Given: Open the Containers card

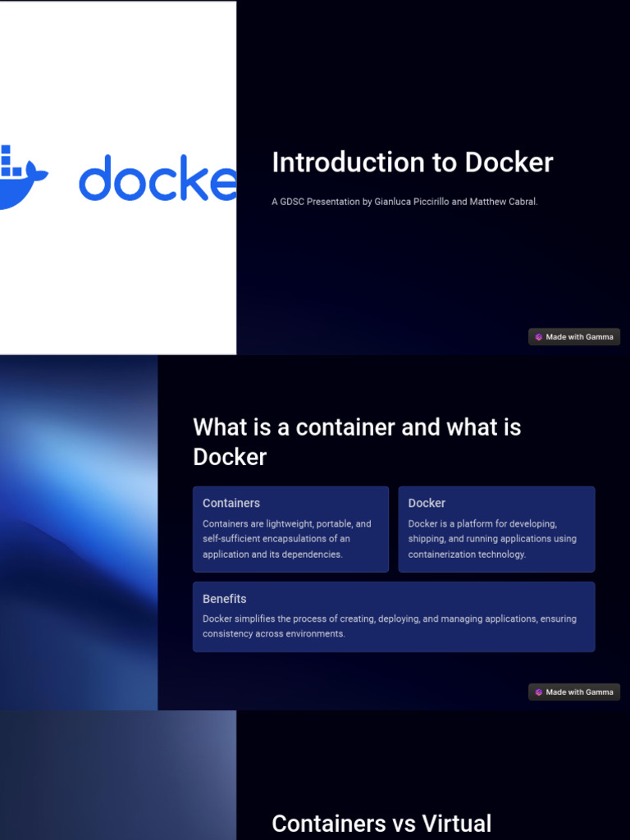Looking at the screenshot, I should [290, 529].
